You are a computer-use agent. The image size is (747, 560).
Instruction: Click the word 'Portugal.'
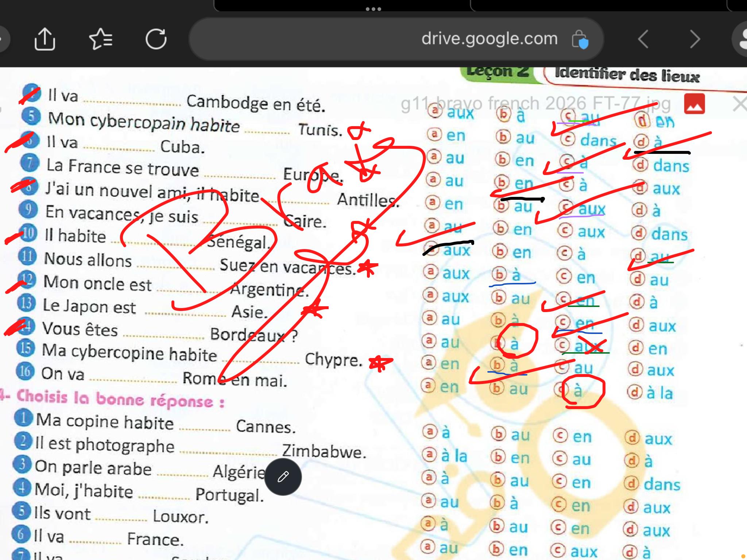pyautogui.click(x=229, y=495)
